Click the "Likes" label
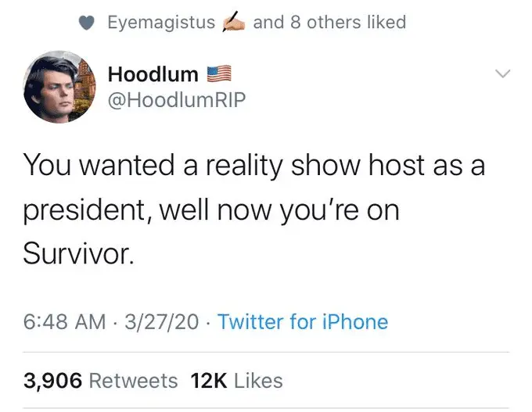The height and width of the screenshot is (412, 532). (x=258, y=381)
